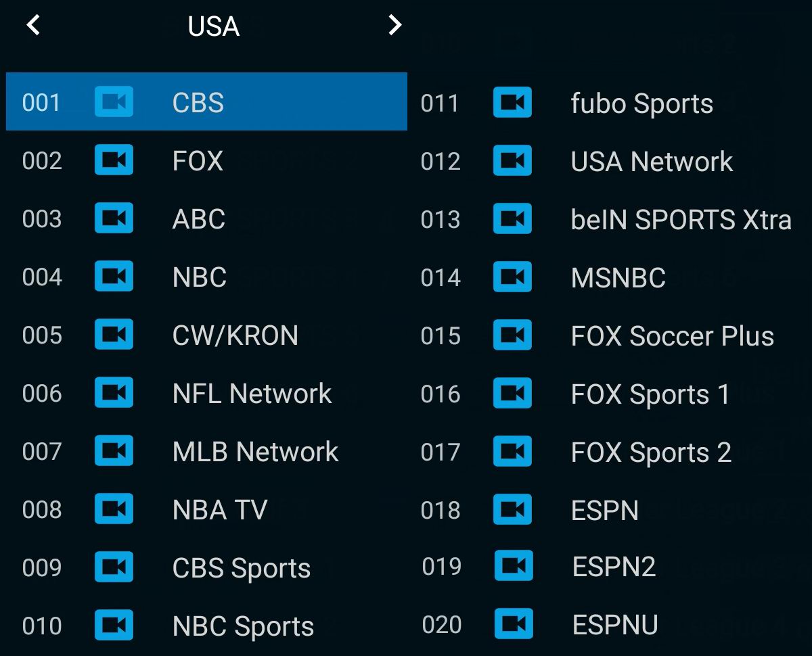Select the camera icon next to CBS Sports
The width and height of the screenshot is (812, 656).
pyautogui.click(x=114, y=568)
